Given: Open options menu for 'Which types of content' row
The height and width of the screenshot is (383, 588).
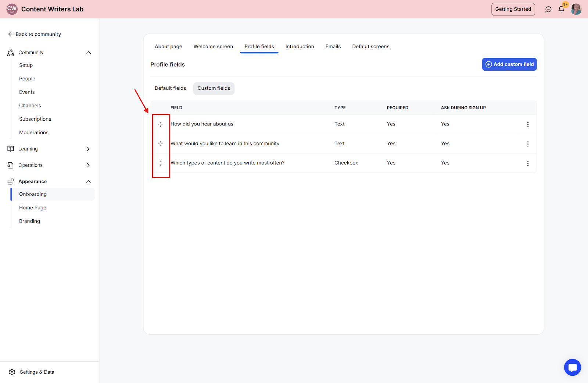Looking at the screenshot, I should [528, 163].
